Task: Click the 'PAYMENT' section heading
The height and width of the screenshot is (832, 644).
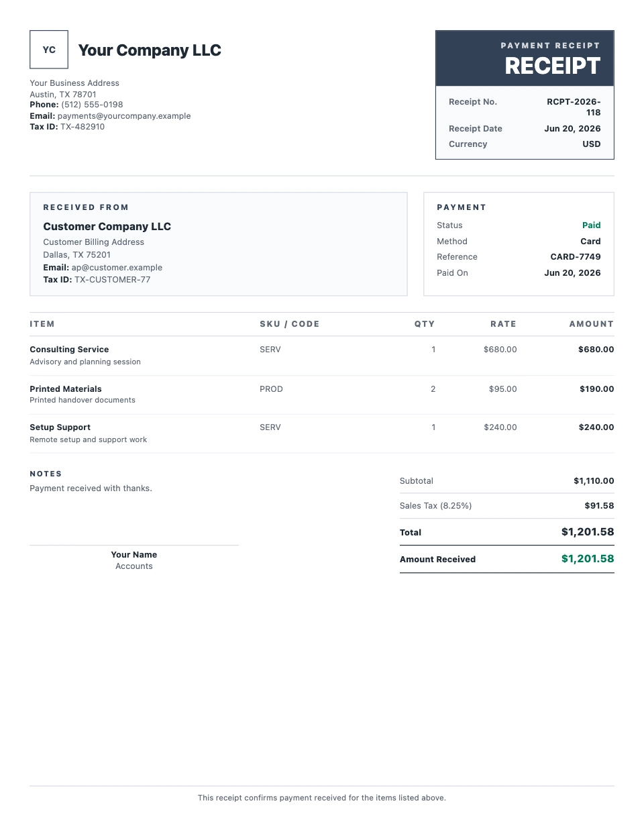Action: coord(462,207)
